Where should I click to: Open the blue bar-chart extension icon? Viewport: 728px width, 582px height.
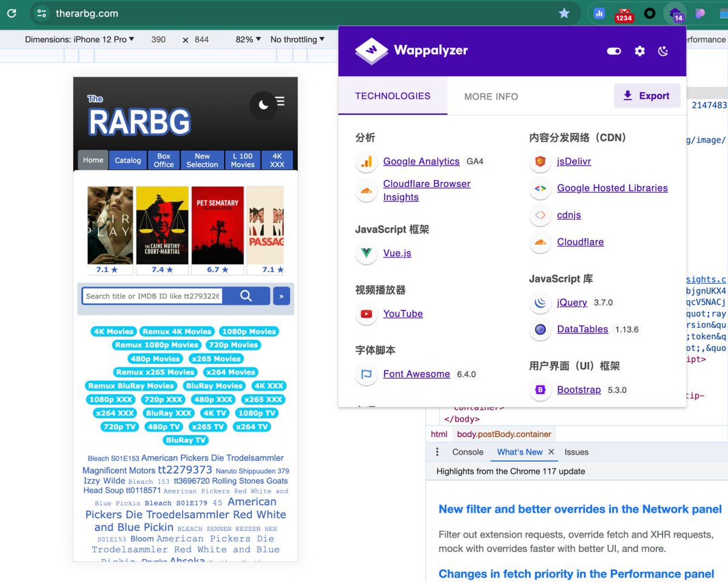pos(599,13)
